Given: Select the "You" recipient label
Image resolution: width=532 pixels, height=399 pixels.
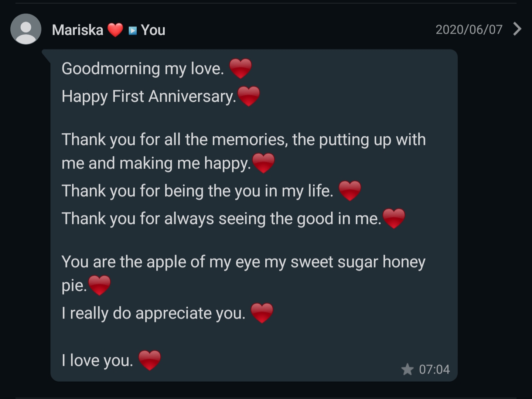Looking at the screenshot, I should pos(153,30).
